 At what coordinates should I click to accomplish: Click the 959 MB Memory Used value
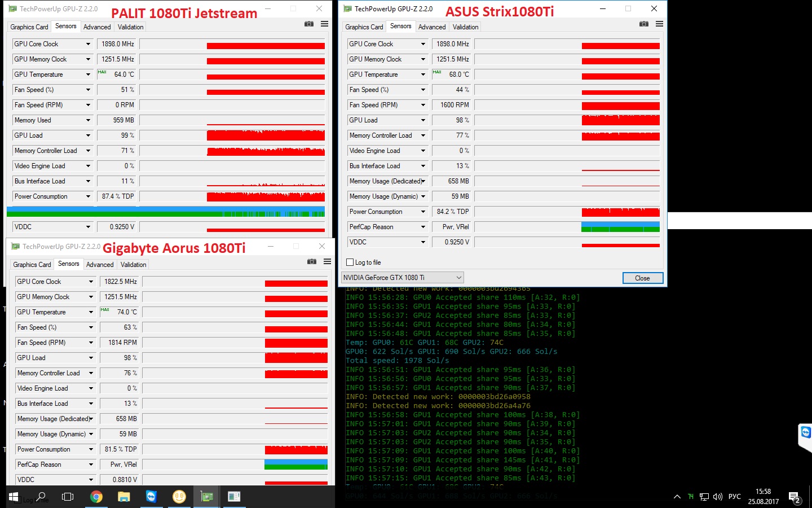117,120
